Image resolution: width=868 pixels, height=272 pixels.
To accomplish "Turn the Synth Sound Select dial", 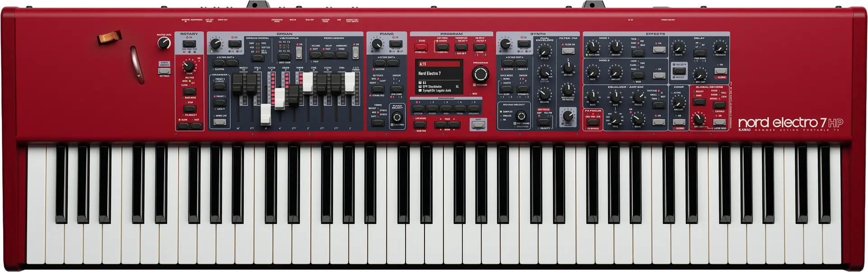I will point(521,116).
